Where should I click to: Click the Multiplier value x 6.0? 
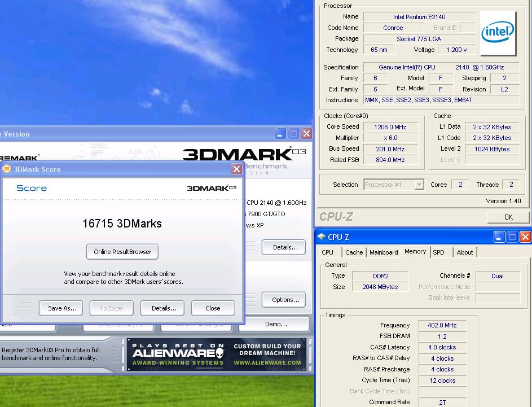(390, 138)
